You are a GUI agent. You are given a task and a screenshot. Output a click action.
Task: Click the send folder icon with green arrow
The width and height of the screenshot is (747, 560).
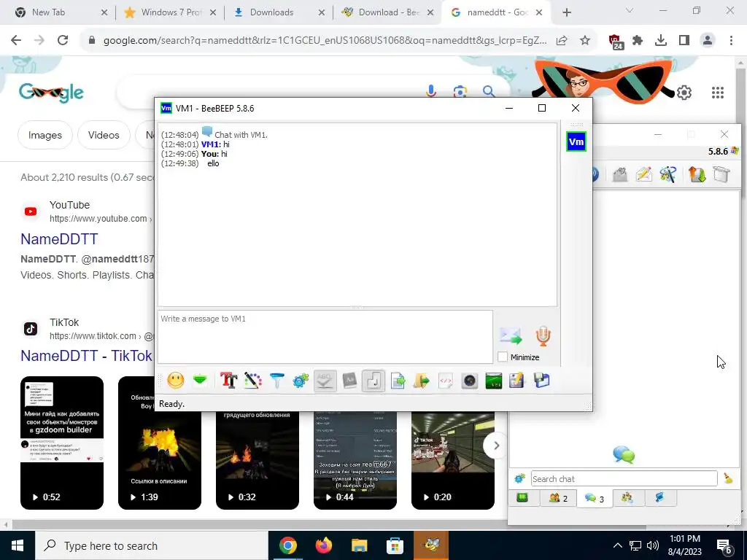pyautogui.click(x=422, y=381)
